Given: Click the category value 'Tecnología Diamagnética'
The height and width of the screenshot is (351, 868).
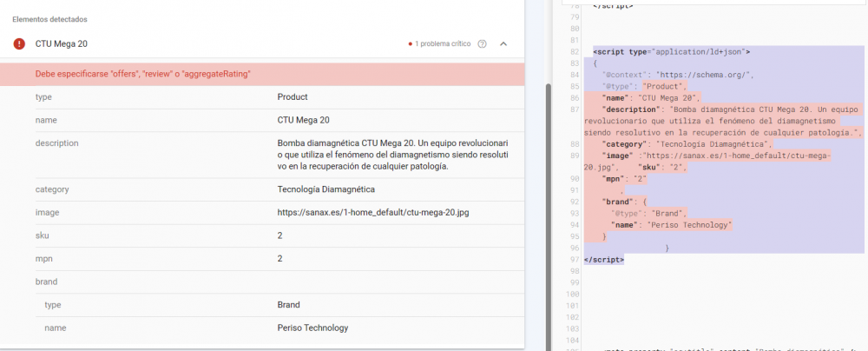Looking at the screenshot, I should pyautogui.click(x=326, y=189).
